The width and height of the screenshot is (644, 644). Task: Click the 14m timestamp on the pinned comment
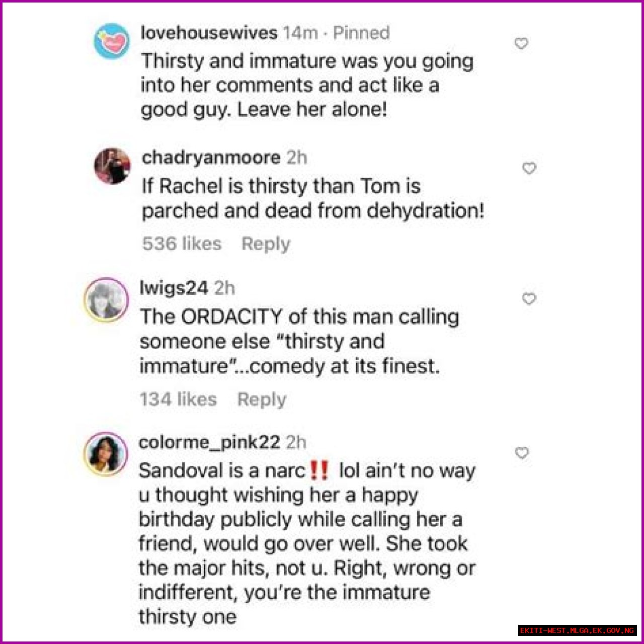tap(300, 33)
